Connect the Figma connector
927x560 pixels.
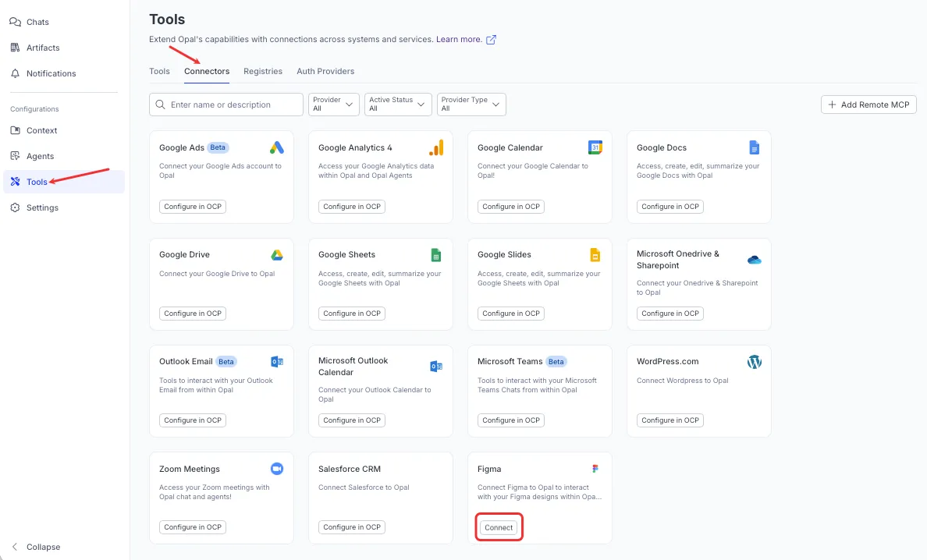[x=499, y=527]
